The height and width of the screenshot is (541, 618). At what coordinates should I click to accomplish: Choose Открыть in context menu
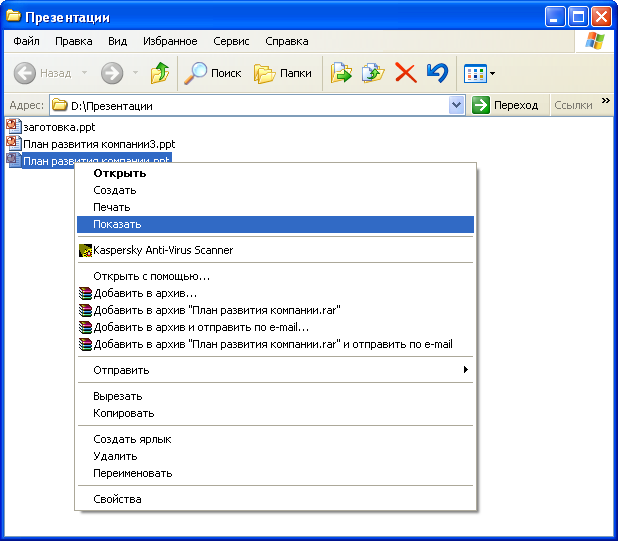tap(275, 173)
